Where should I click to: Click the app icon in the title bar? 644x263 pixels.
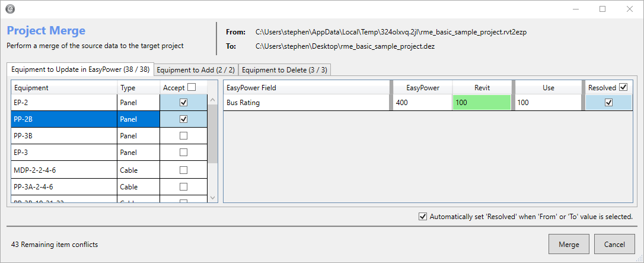pyautogui.click(x=10, y=9)
